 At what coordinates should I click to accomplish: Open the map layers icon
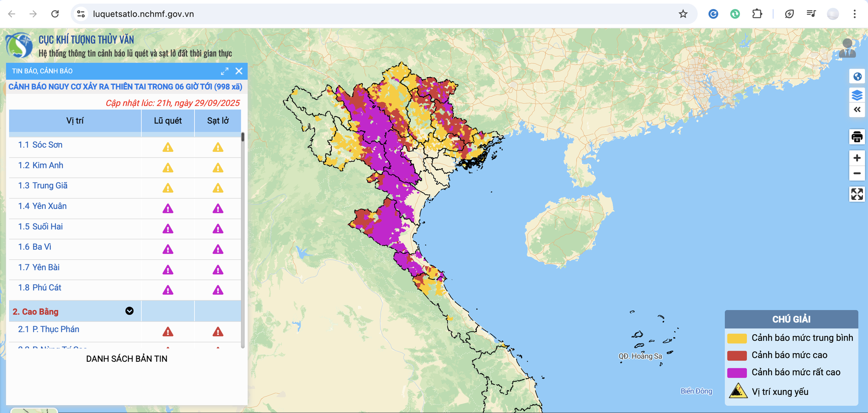(x=857, y=95)
